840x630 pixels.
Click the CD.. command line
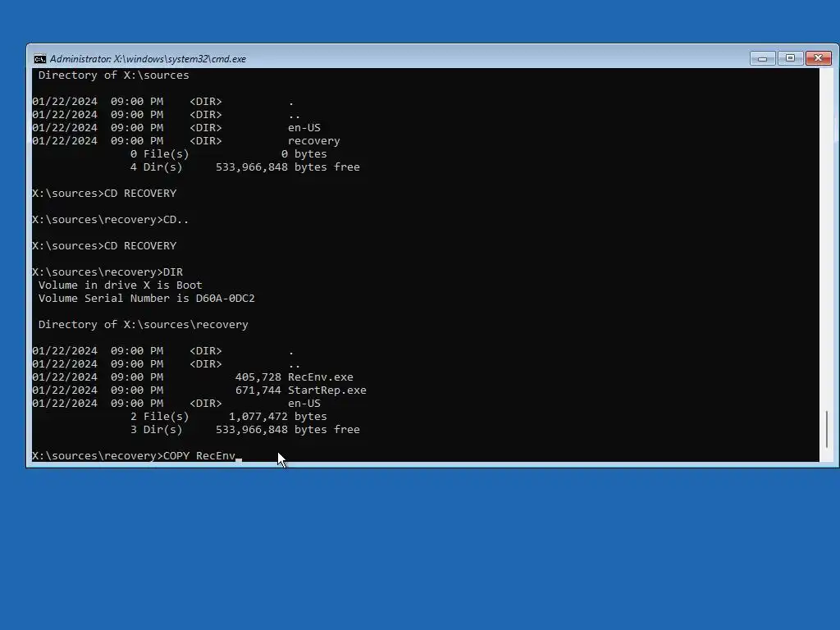pos(111,220)
